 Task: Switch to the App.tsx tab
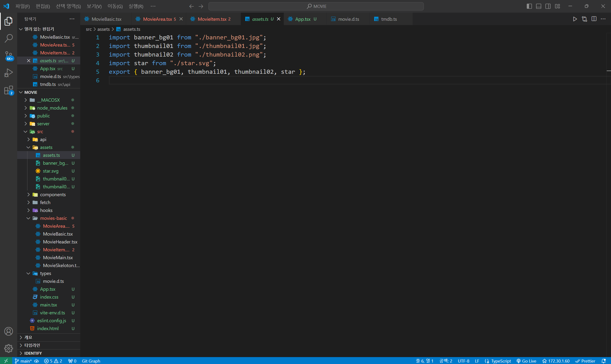303,19
